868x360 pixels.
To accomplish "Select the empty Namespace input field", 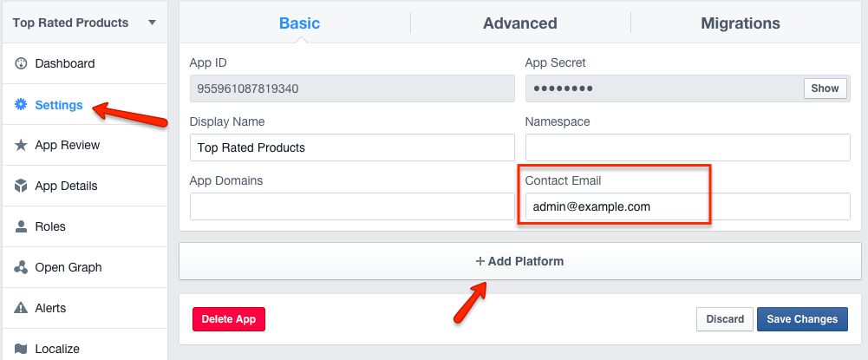I will click(x=687, y=147).
